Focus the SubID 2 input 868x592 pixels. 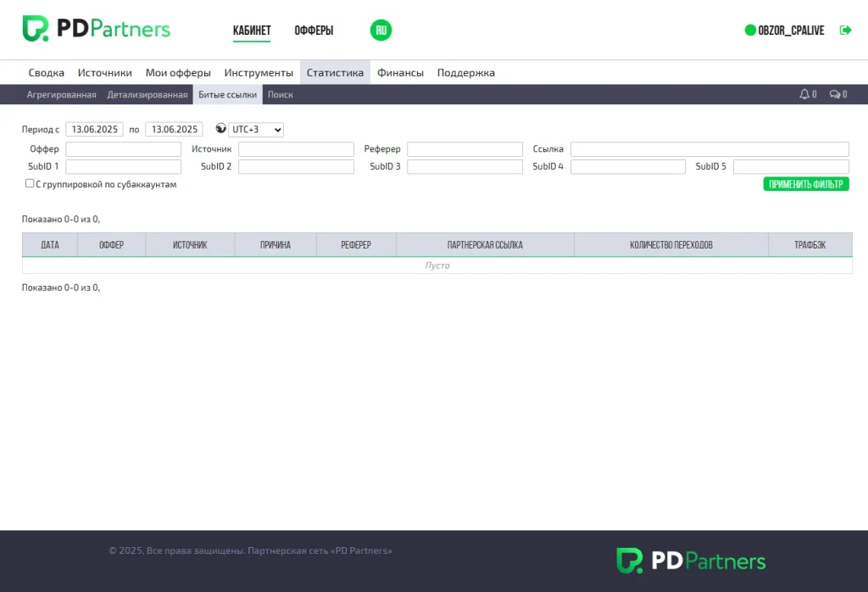coord(296,167)
